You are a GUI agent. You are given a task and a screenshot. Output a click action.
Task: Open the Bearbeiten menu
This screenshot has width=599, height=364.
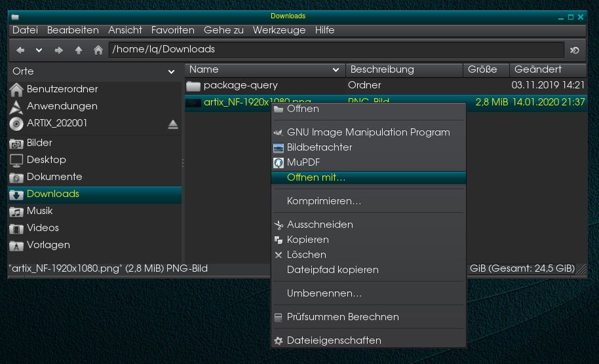(73, 30)
